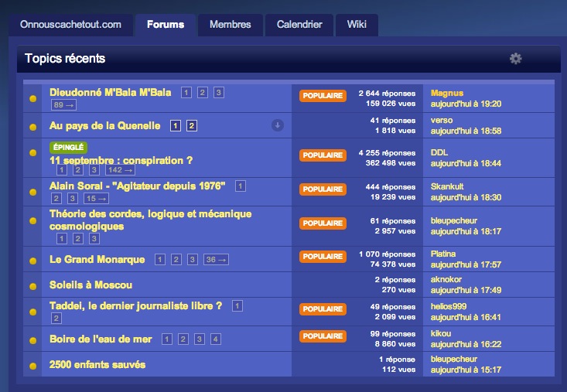View profile of last poster Skankult
The width and height of the screenshot is (567, 392).
pyautogui.click(x=447, y=187)
